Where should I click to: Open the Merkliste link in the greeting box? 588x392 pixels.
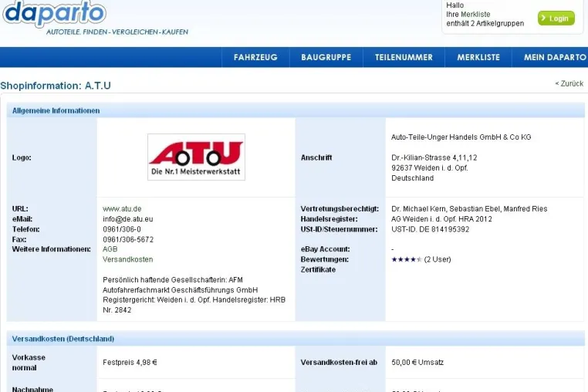pos(475,14)
